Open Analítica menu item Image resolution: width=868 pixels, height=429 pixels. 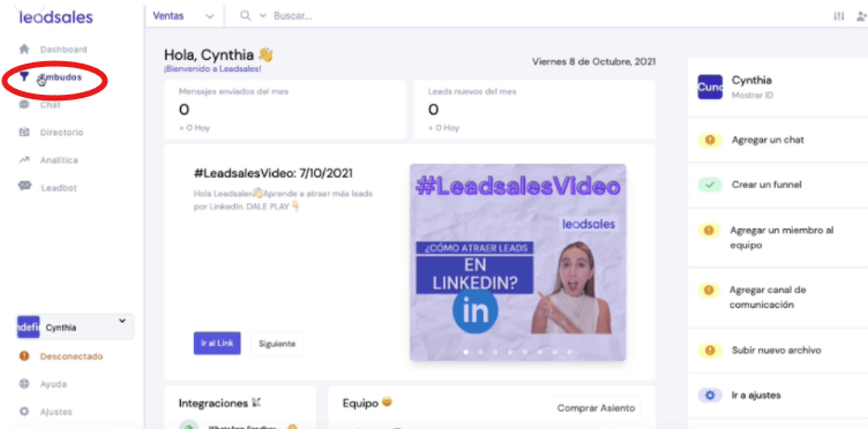59,160
